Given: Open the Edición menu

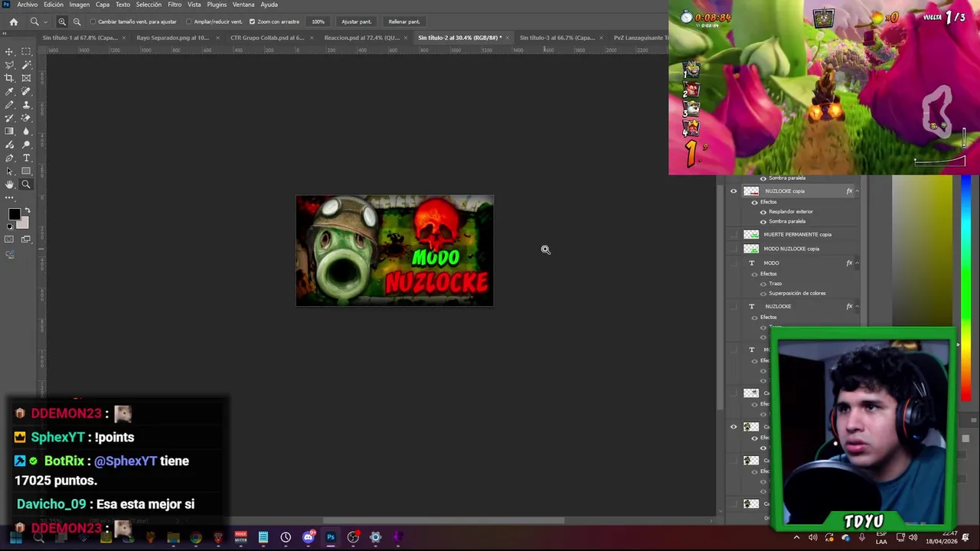Looking at the screenshot, I should (54, 5).
